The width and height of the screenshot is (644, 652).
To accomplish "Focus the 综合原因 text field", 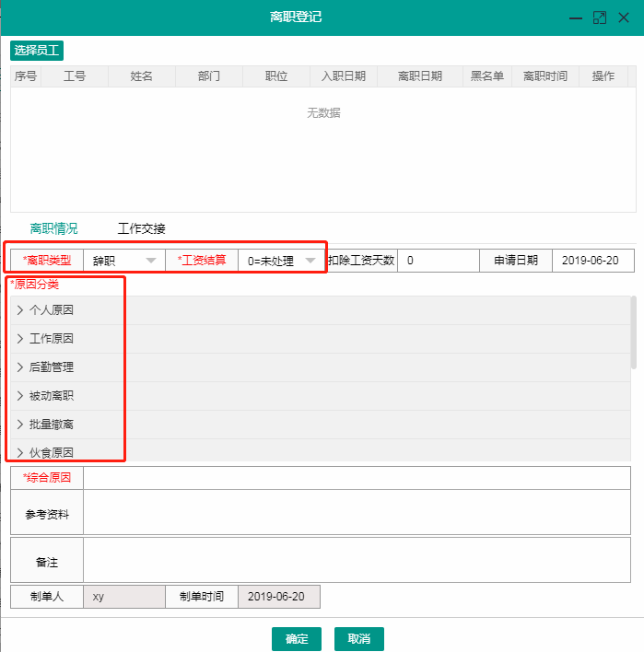I will (x=357, y=478).
